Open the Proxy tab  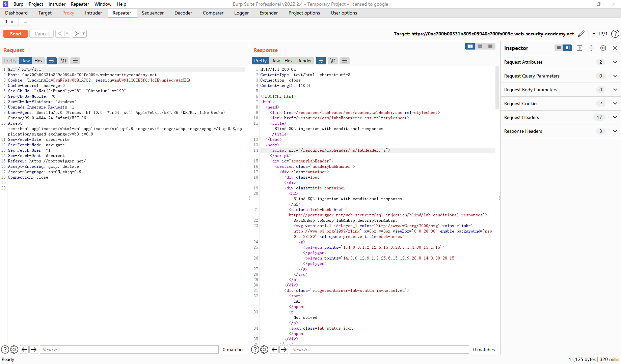point(68,13)
